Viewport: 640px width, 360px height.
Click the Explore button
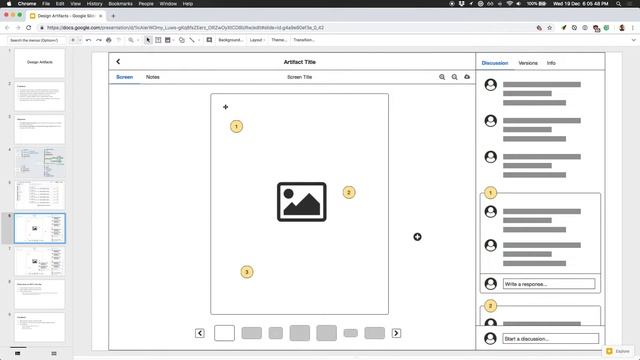pyautogui.click(x=618, y=351)
